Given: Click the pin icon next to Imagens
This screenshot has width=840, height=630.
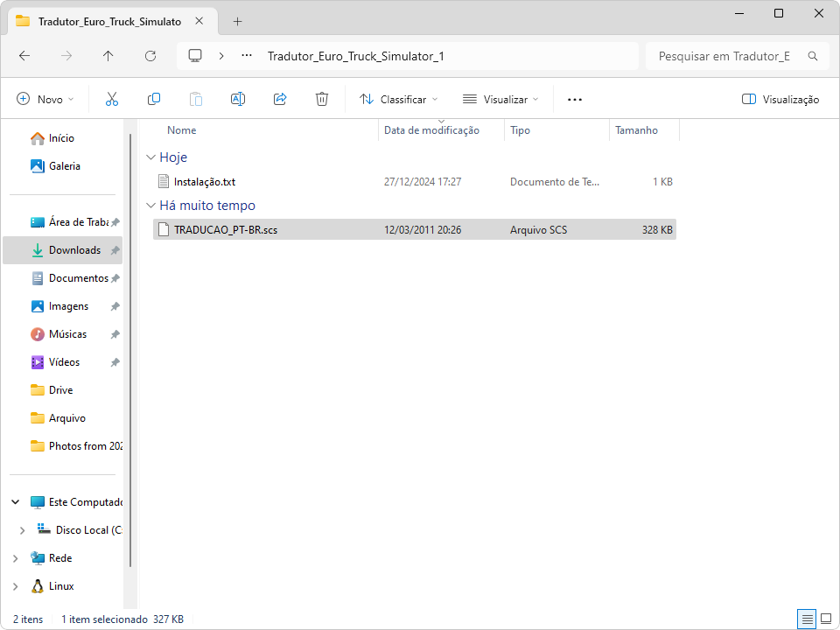Looking at the screenshot, I should coord(115,306).
